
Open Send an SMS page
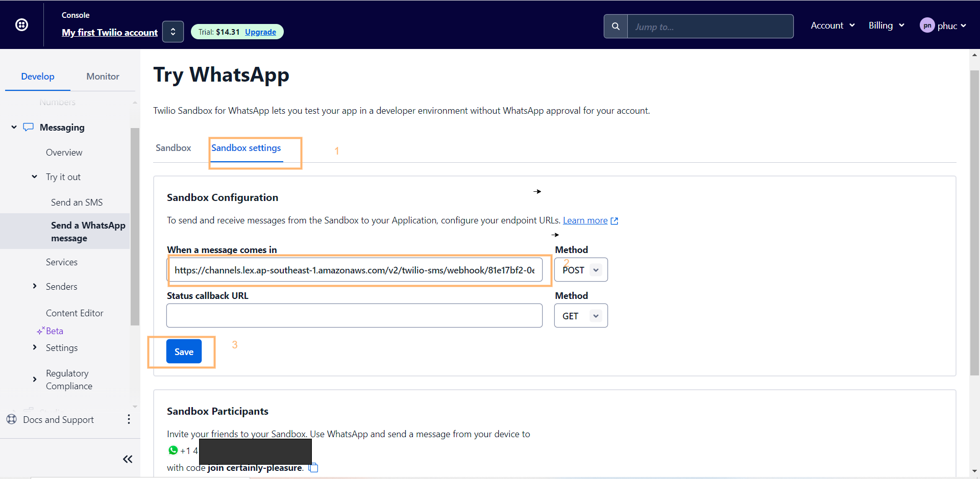coord(77,203)
